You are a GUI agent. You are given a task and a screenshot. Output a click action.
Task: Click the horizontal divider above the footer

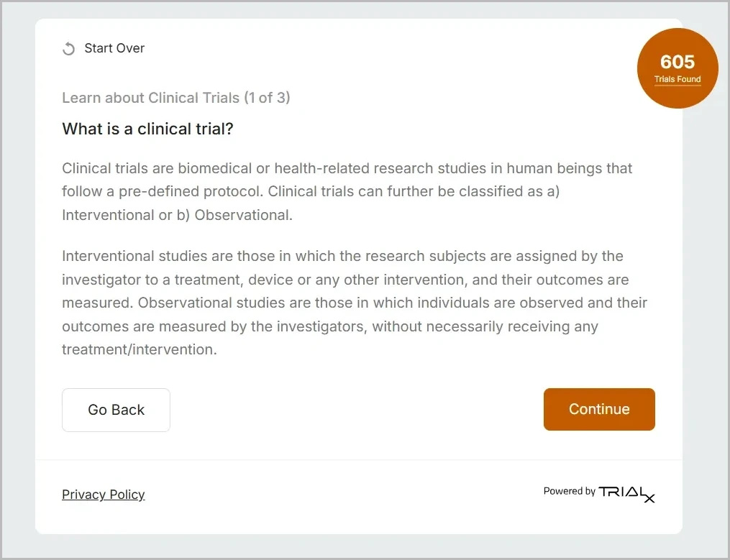click(358, 459)
